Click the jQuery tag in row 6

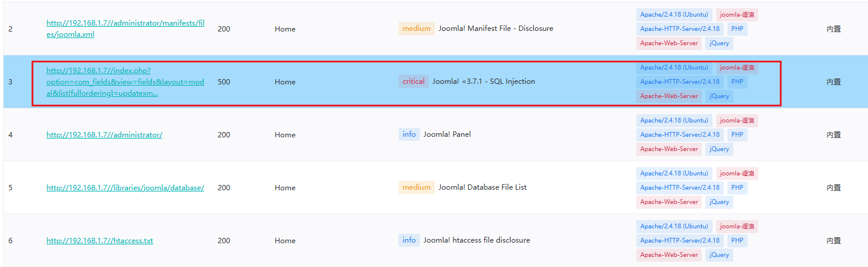[x=719, y=255]
